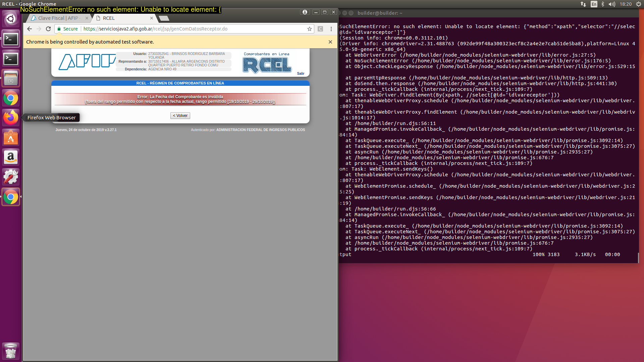Click clock showing 18:20
The image size is (644, 362).
(626, 4)
